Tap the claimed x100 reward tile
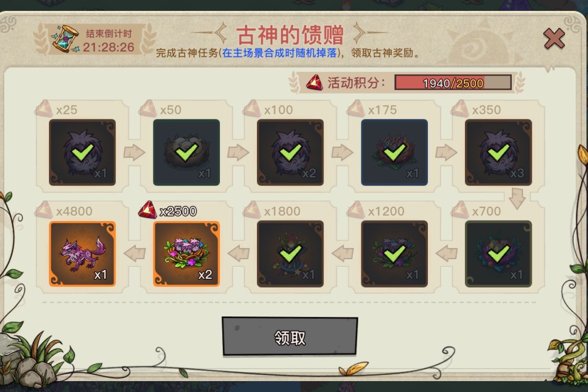Image resolution: width=588 pixels, height=392 pixels. (290, 152)
